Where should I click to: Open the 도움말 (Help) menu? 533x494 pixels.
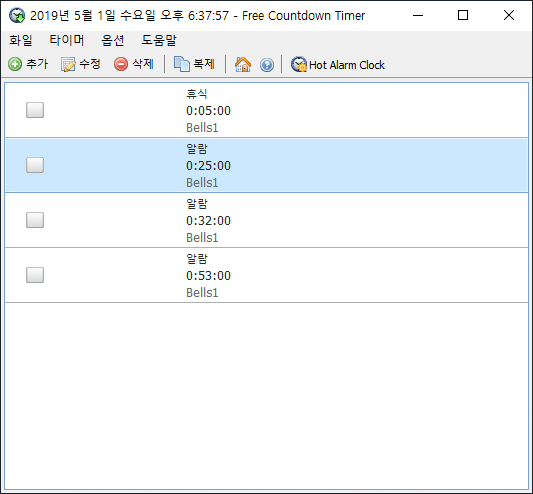(159, 40)
